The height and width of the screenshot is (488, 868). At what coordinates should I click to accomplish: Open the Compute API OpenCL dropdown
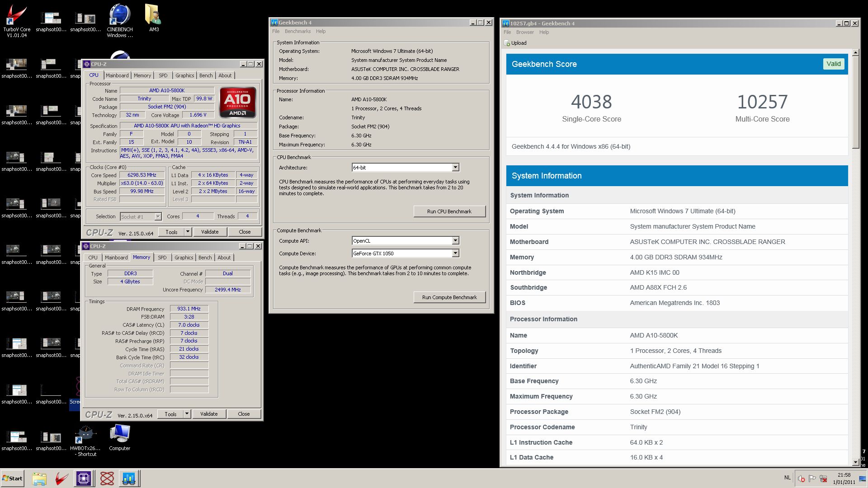406,241
